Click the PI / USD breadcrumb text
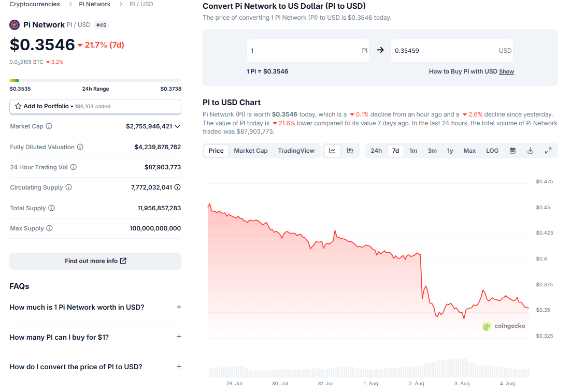This screenshot has height=392, width=585. pyautogui.click(x=141, y=4)
